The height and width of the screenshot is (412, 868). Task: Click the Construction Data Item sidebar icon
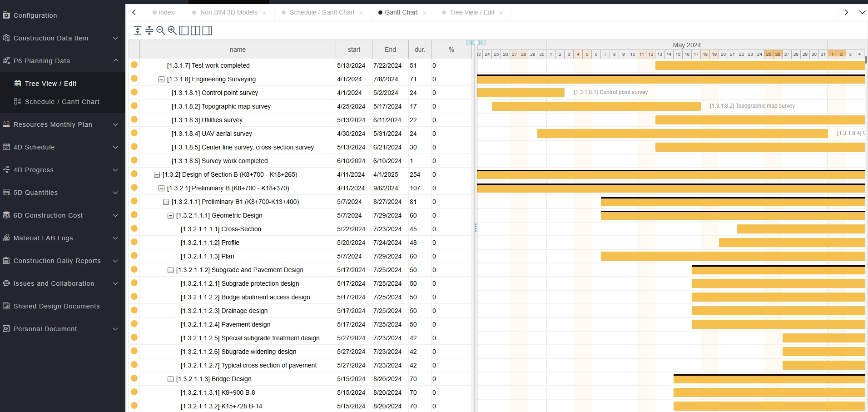tap(6, 38)
